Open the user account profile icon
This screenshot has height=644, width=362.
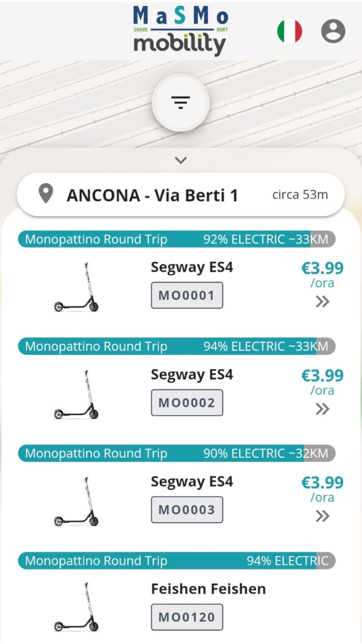tap(333, 31)
